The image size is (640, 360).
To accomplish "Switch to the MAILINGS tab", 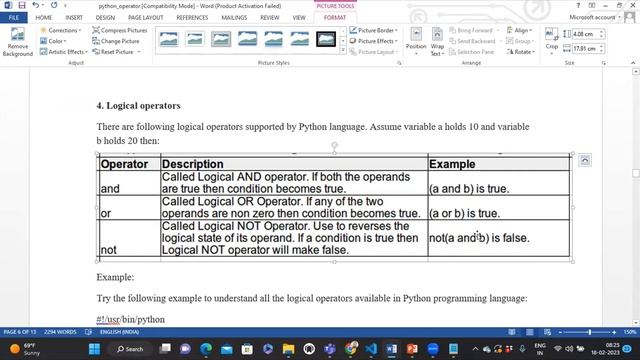I will [234, 18].
